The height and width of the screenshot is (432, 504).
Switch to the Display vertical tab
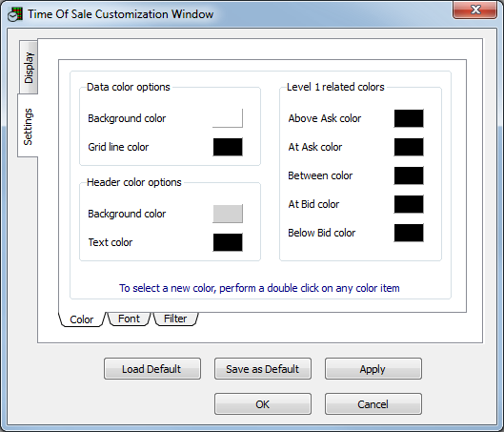click(29, 67)
